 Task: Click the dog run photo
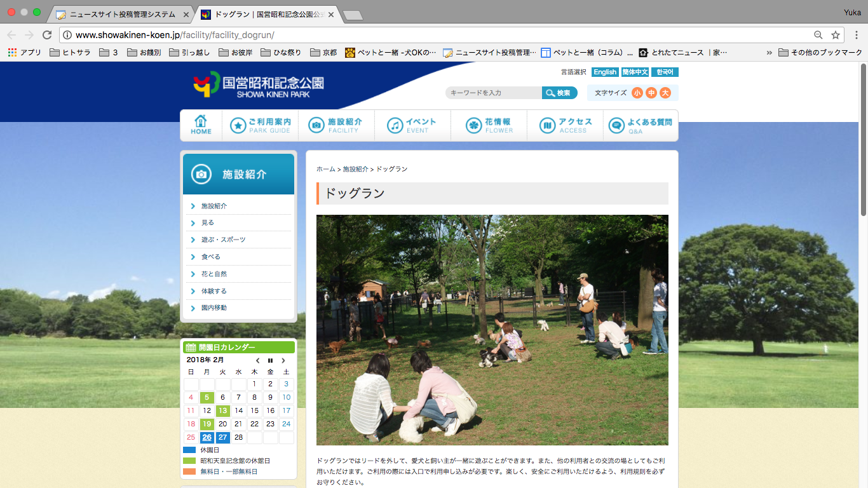[x=492, y=330]
